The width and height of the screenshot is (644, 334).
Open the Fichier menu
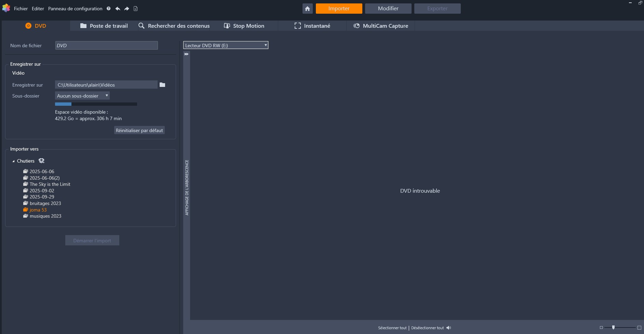21,9
